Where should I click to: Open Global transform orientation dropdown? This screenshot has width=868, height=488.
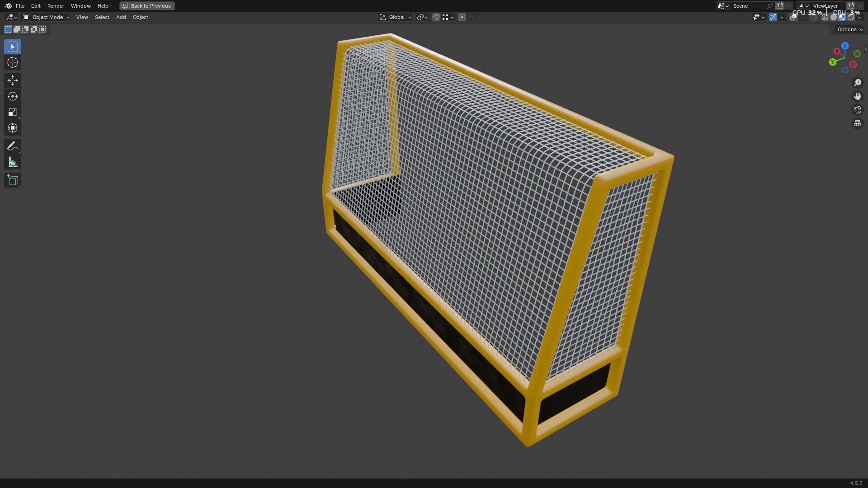pyautogui.click(x=395, y=17)
